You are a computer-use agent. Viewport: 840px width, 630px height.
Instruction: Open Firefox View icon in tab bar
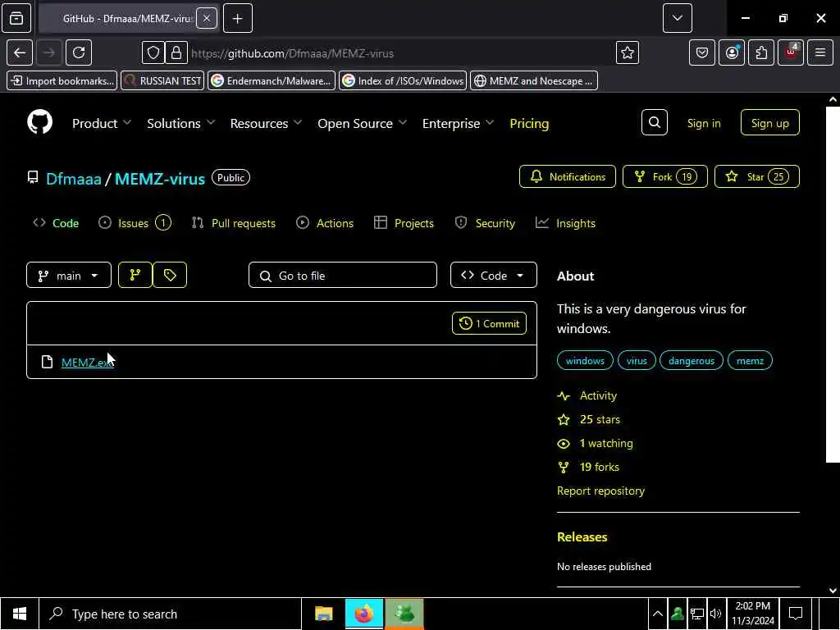pos(16,18)
